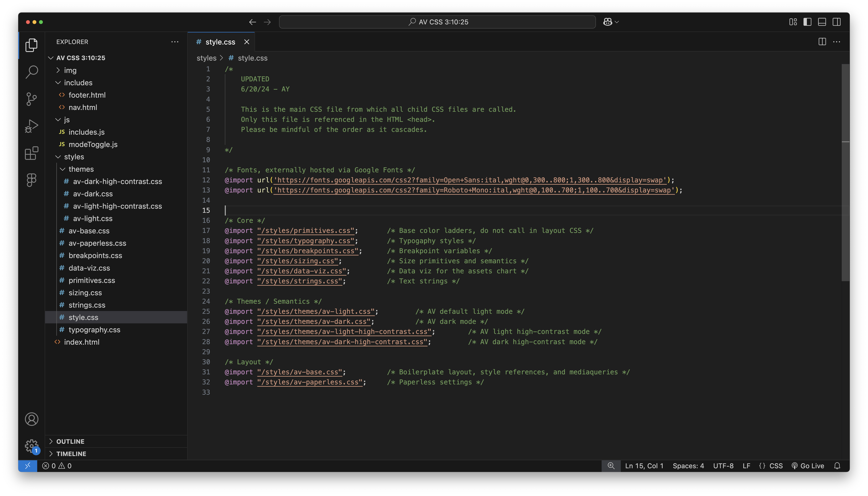Toggle the Primary Side Bar
This screenshot has width=868, height=496.
point(807,22)
